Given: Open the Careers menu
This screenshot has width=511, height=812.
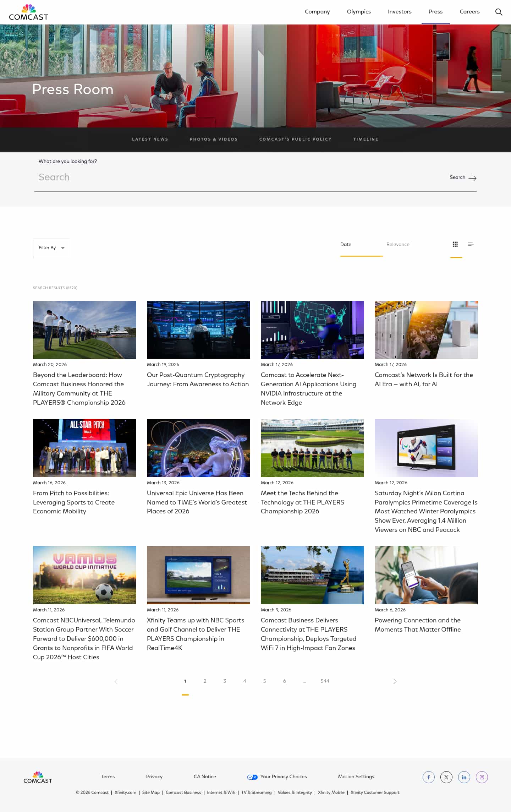Looking at the screenshot, I should pyautogui.click(x=469, y=12).
